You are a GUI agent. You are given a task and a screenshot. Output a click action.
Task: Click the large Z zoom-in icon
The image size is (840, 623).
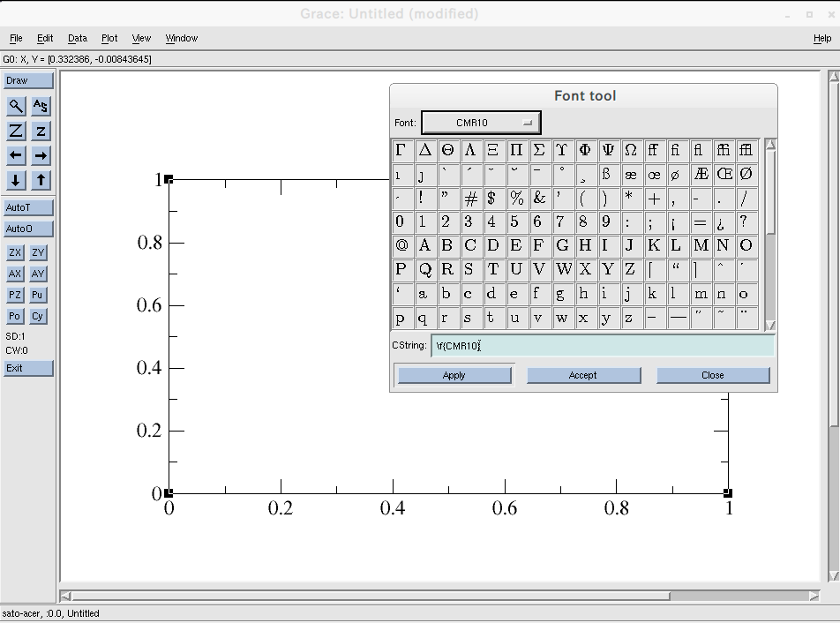(16, 131)
